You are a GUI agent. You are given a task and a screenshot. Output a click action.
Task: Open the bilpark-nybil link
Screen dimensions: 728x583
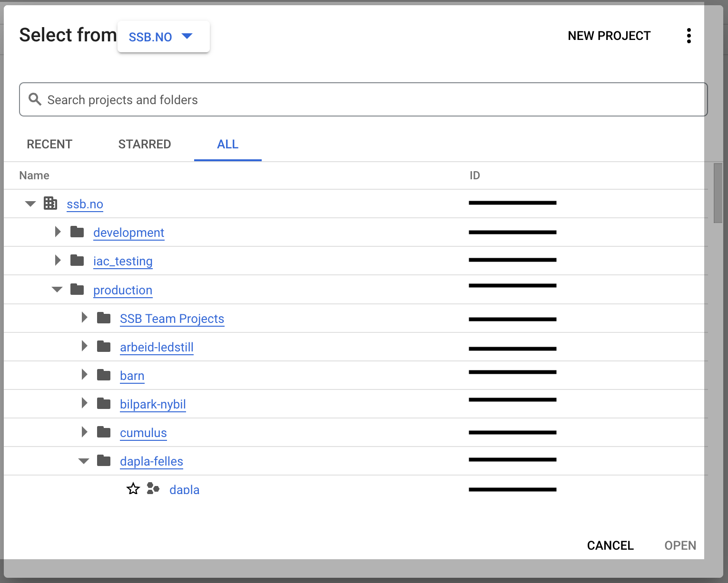tap(153, 404)
